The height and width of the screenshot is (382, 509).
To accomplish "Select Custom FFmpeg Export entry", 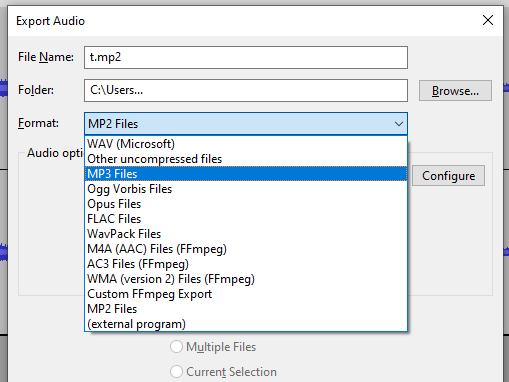I will pyautogui.click(x=246, y=294).
